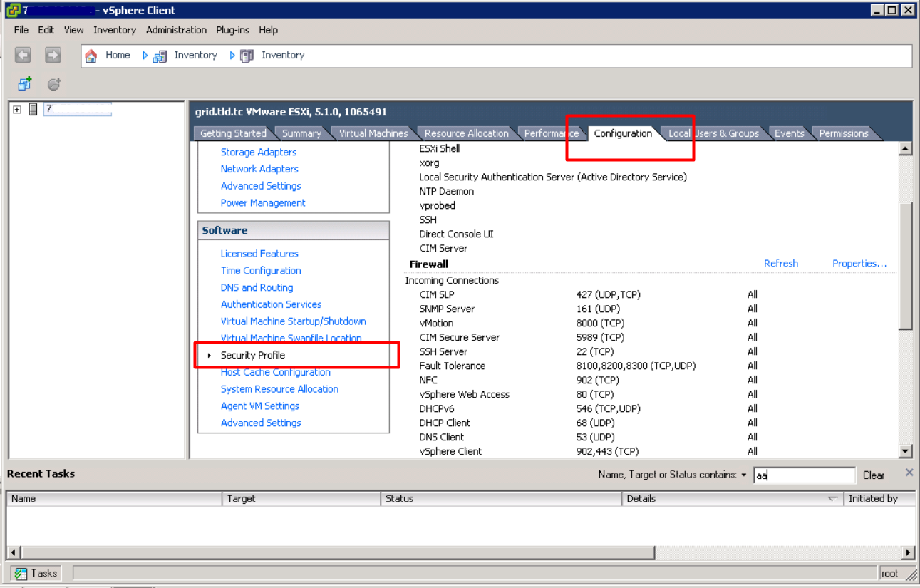Click the Initiated by column header
The height and width of the screenshot is (588, 920).
pyautogui.click(x=879, y=499)
